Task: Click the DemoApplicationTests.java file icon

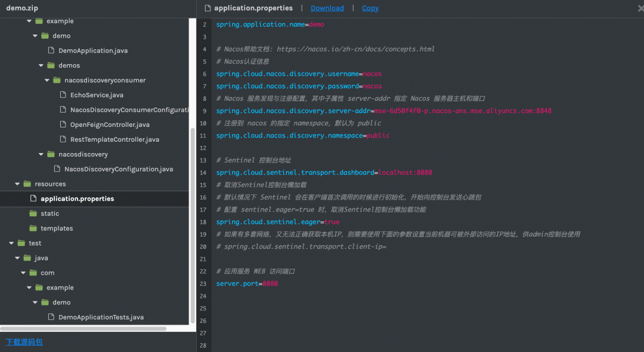Action: point(51,317)
